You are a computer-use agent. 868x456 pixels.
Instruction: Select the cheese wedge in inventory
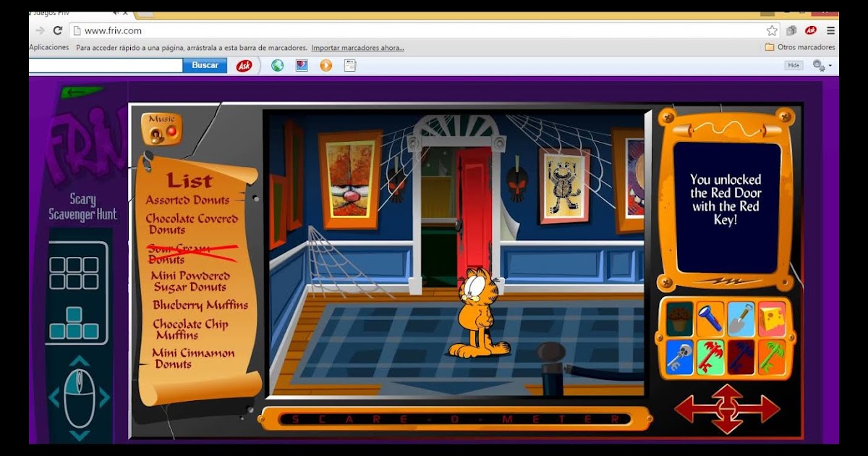771,319
